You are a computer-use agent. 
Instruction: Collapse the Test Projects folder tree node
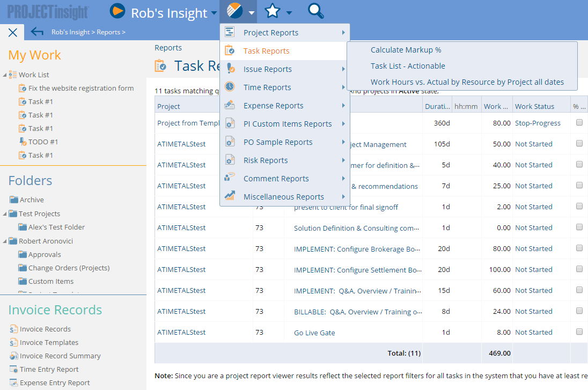coord(4,214)
